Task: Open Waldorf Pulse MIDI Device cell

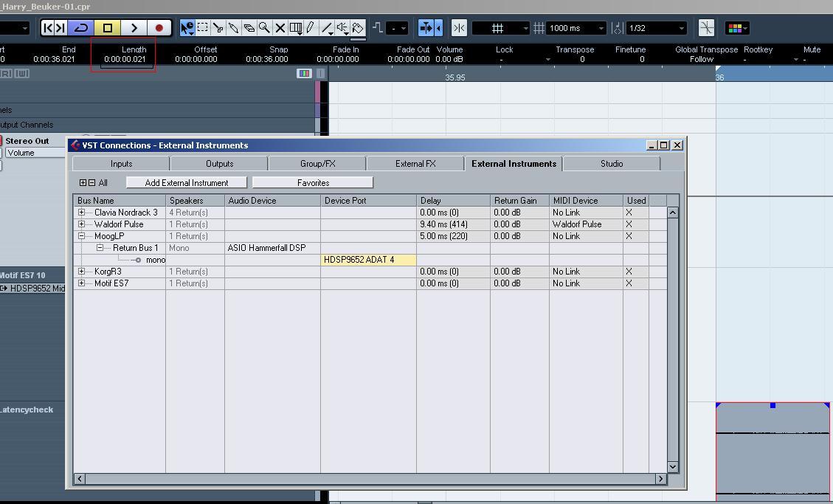Action: click(585, 224)
